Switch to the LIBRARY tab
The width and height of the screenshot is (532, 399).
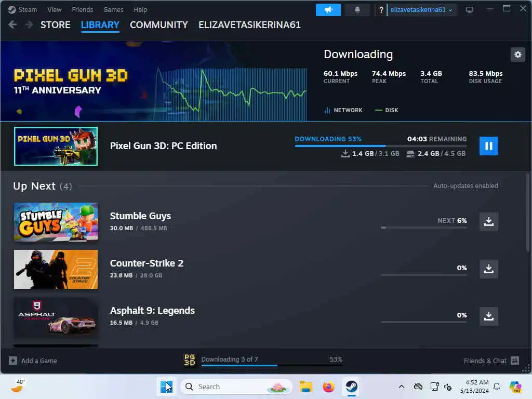click(100, 25)
